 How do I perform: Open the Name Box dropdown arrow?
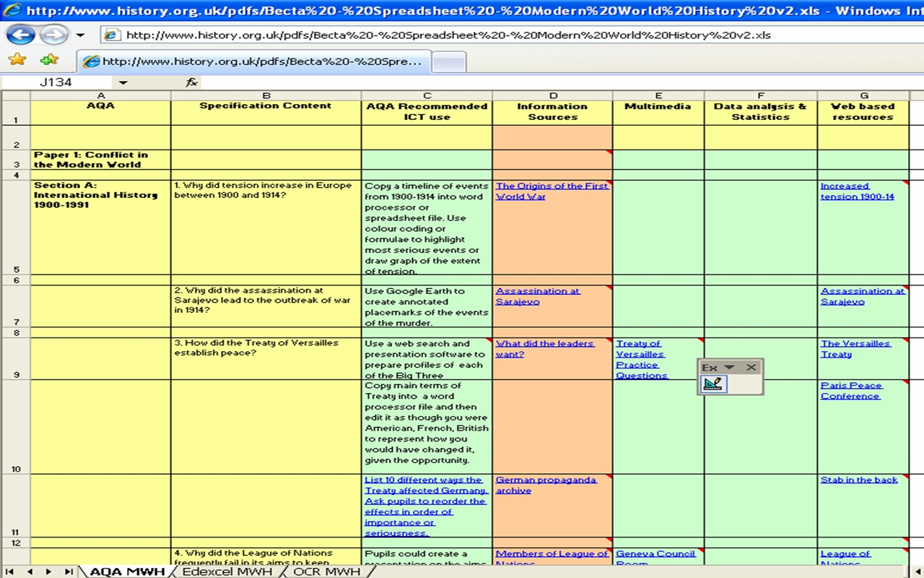click(x=122, y=82)
